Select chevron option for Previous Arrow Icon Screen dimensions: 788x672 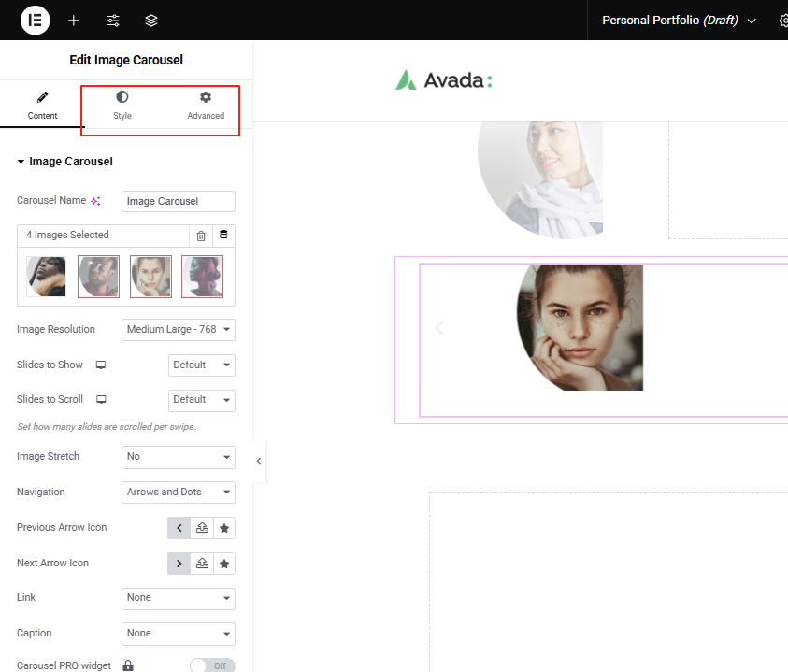click(x=179, y=528)
